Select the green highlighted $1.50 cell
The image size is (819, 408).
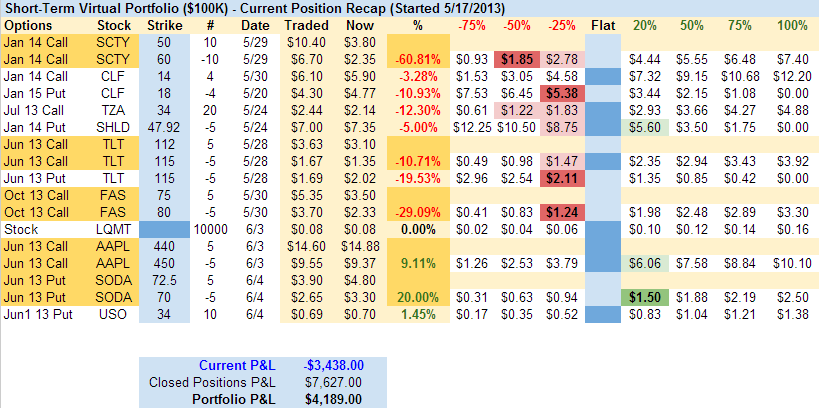(641, 298)
